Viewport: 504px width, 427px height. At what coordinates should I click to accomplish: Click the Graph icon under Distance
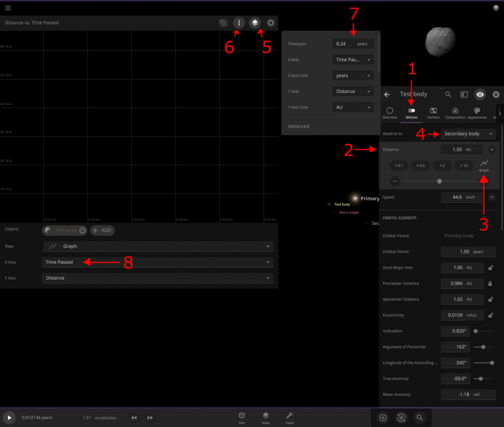point(484,166)
